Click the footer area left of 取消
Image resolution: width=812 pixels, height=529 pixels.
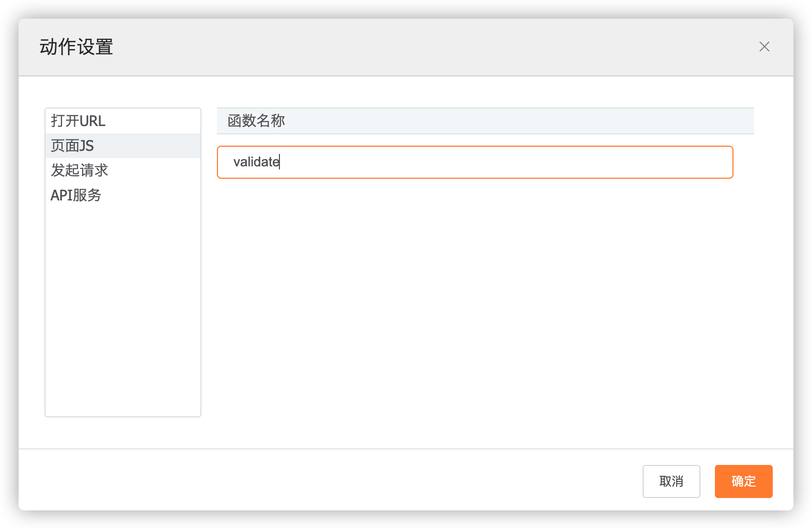tap(331, 480)
